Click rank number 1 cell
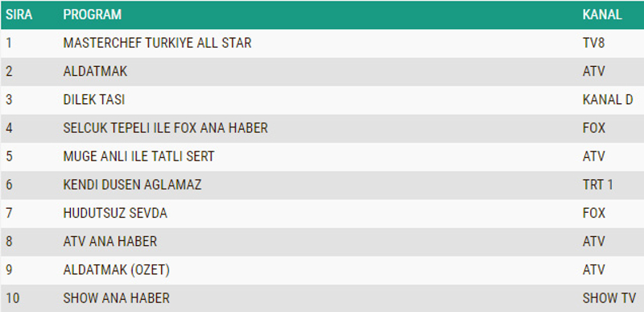 [9, 43]
